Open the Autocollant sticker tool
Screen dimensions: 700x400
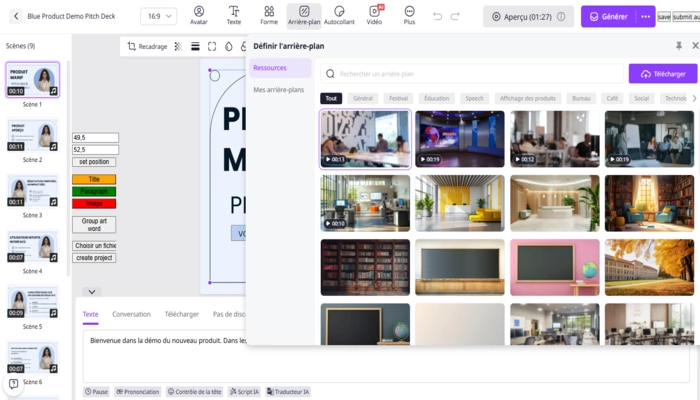click(339, 16)
